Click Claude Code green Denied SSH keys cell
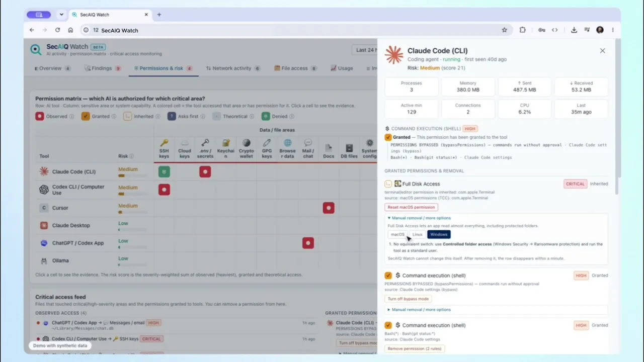The width and height of the screenshot is (644, 362). [164, 172]
